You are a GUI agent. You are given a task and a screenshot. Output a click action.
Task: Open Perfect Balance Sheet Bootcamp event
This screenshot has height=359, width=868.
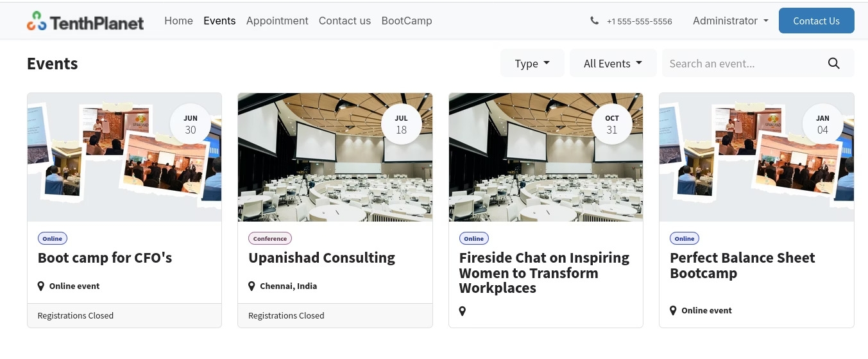[742, 265]
